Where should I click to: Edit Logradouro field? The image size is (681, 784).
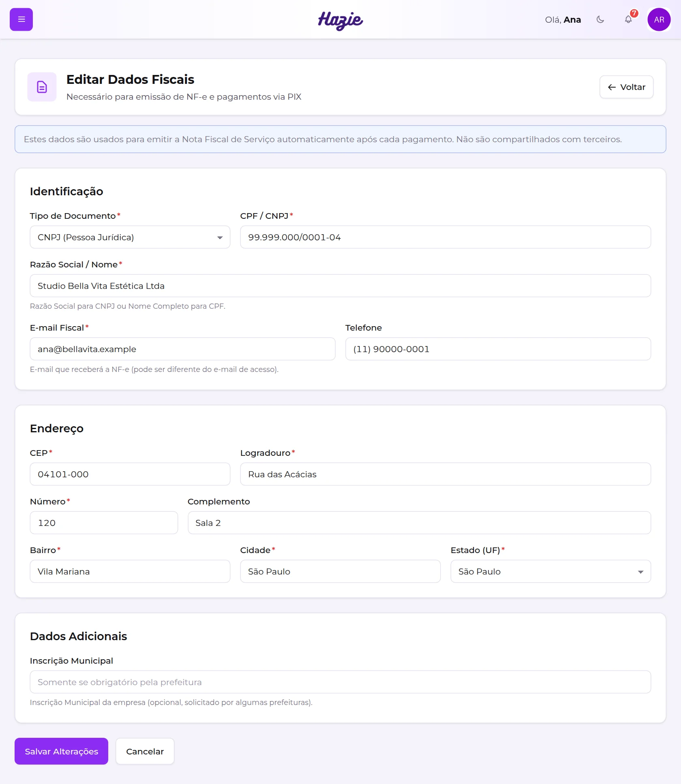click(445, 474)
